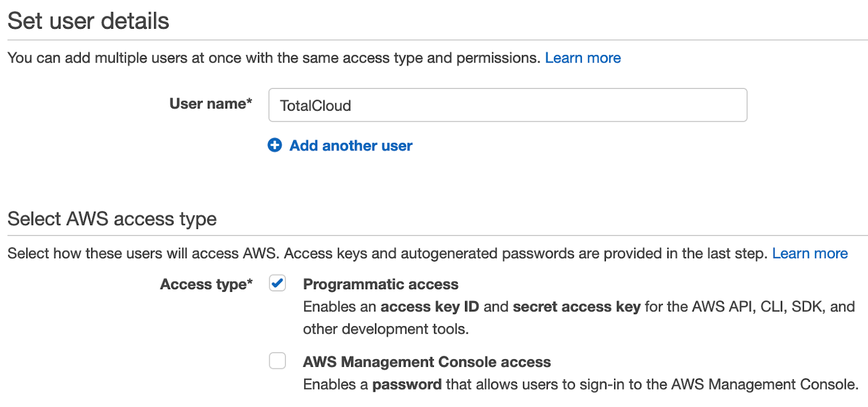Click the Add another user link text
The width and height of the screenshot is (868, 407).
(350, 145)
